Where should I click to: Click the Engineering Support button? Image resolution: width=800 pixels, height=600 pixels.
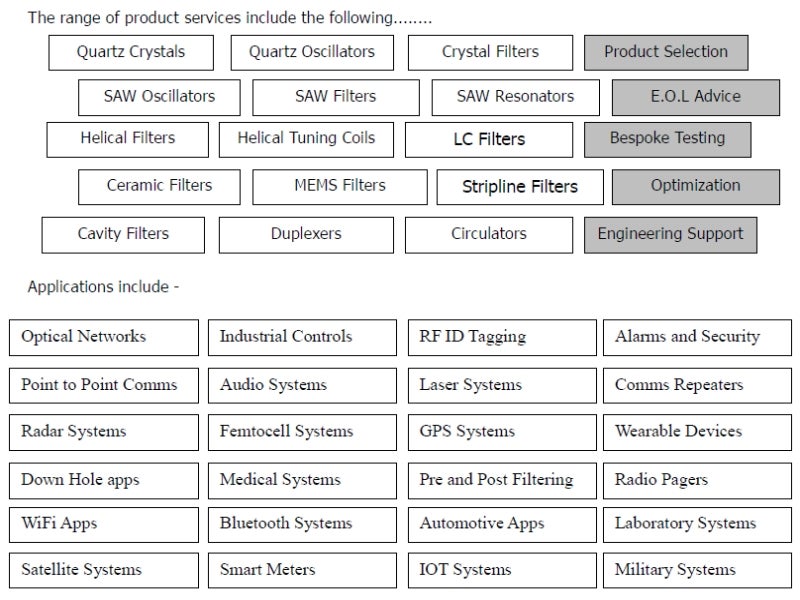pos(670,234)
